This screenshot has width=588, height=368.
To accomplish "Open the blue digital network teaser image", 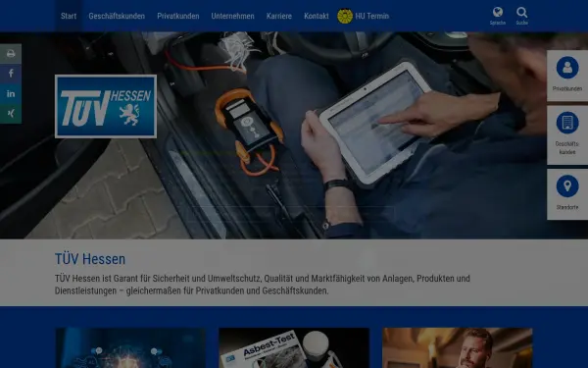I will click(x=130, y=347).
